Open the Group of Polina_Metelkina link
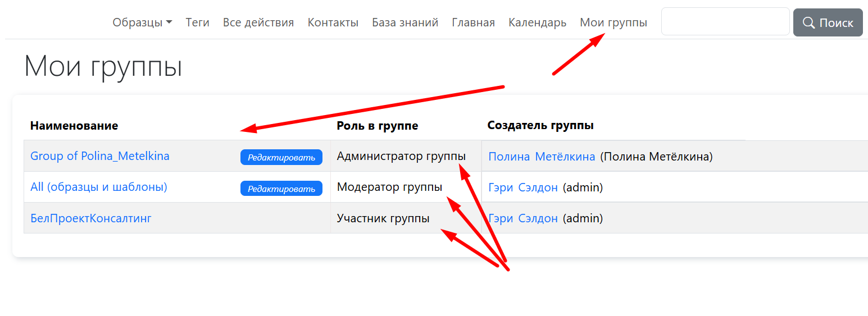Viewport: 868px width, 316px height. click(99, 156)
